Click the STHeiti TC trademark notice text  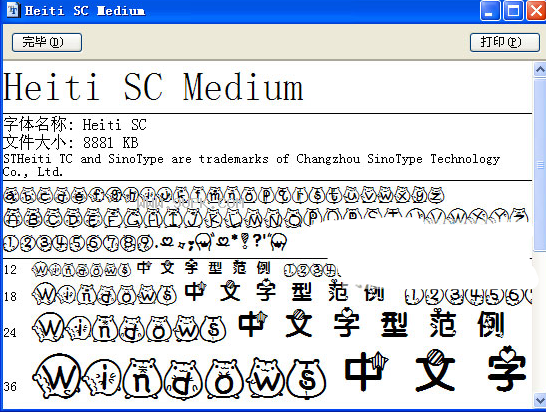pyautogui.click(x=251, y=165)
